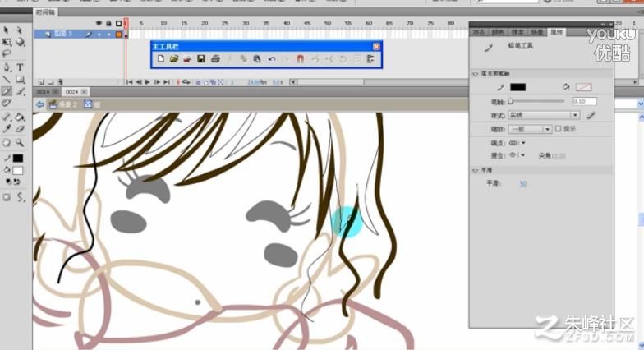Screen dimensions: 644x350
Task: Select the Eyedropper tool
Action: click(7, 129)
